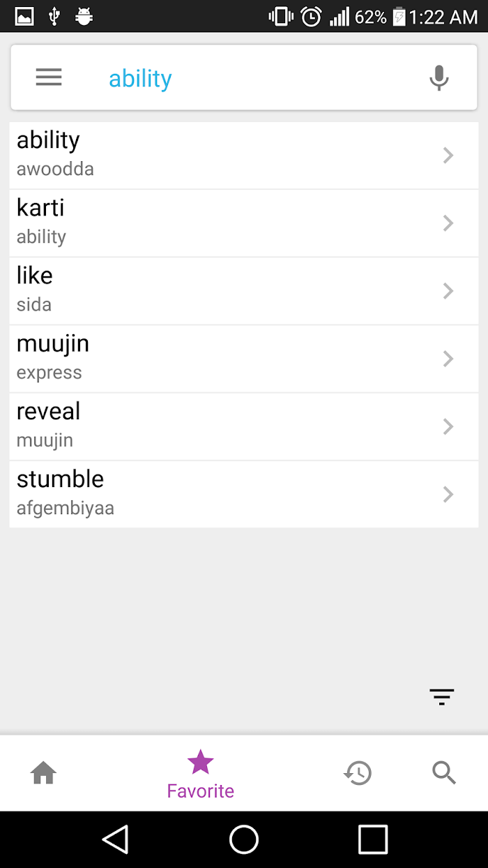488x868 pixels.
Task: Open the 'ability – awoodda' entry
Action: (x=244, y=156)
